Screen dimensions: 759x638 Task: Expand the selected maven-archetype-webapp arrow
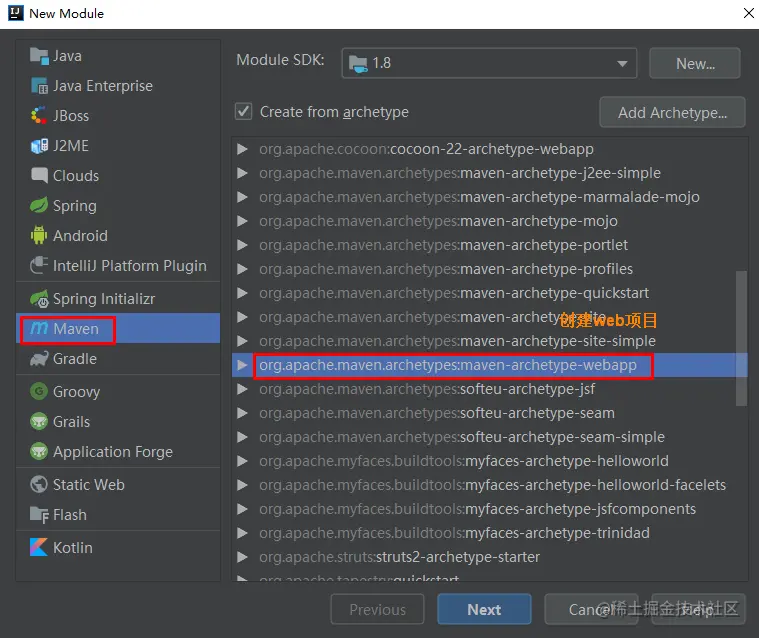243,365
